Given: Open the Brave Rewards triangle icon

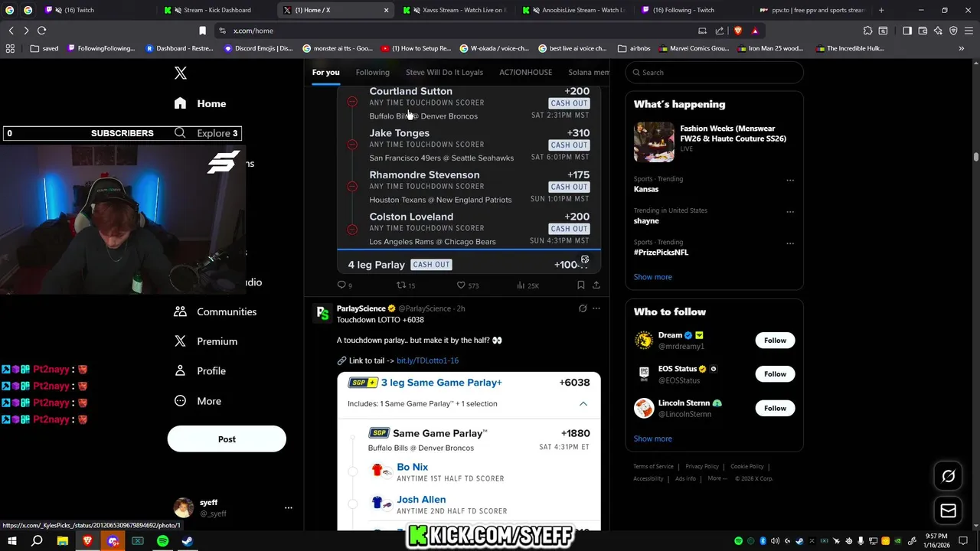Looking at the screenshot, I should (755, 31).
